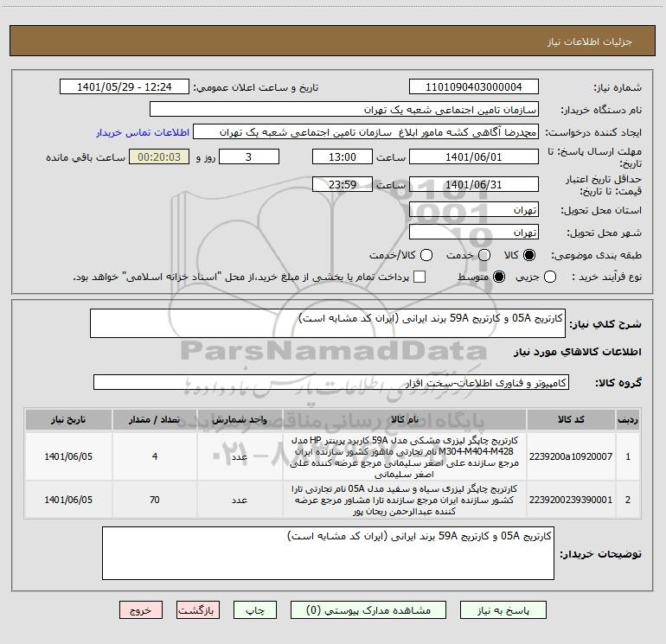The image size is (666, 644).
Task: Click the goods group field سخت افزار
Action: point(331,382)
